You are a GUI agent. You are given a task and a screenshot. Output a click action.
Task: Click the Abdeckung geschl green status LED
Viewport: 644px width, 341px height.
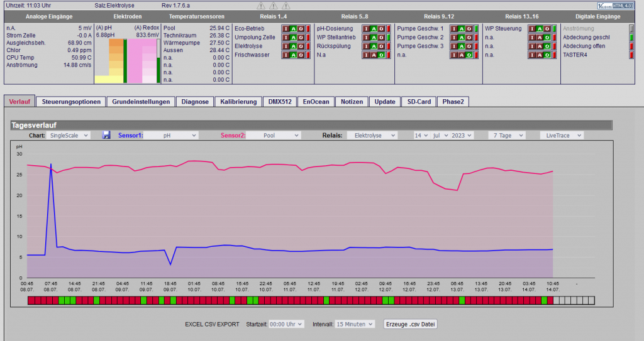coord(631,37)
